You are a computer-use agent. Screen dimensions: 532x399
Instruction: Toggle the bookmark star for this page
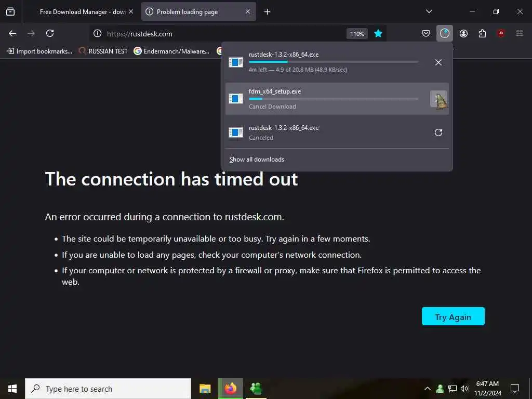(378, 33)
